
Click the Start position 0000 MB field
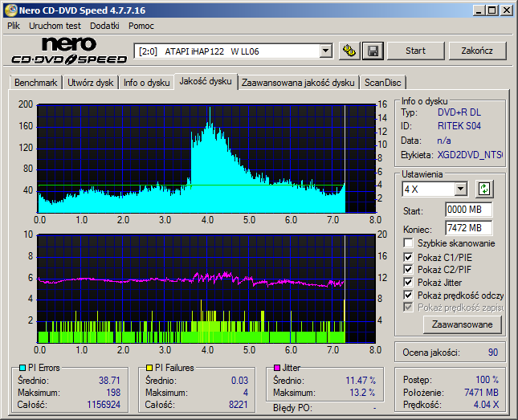[x=468, y=210]
